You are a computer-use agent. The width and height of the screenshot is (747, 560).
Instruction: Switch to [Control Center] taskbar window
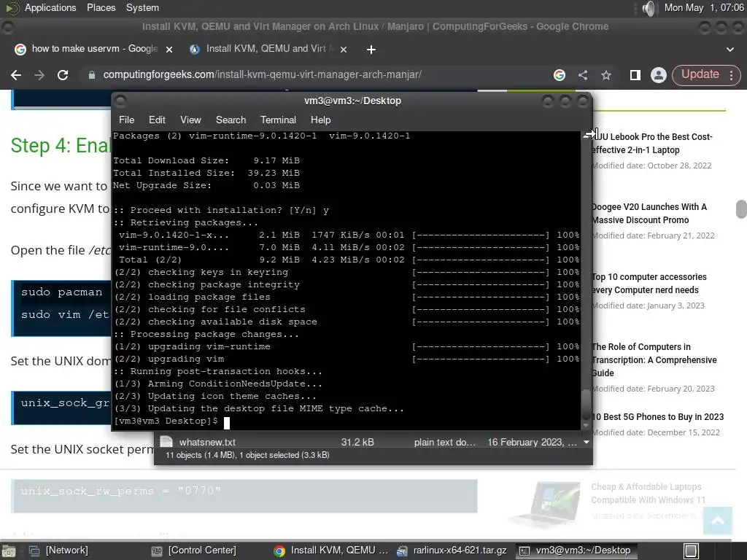click(194, 551)
